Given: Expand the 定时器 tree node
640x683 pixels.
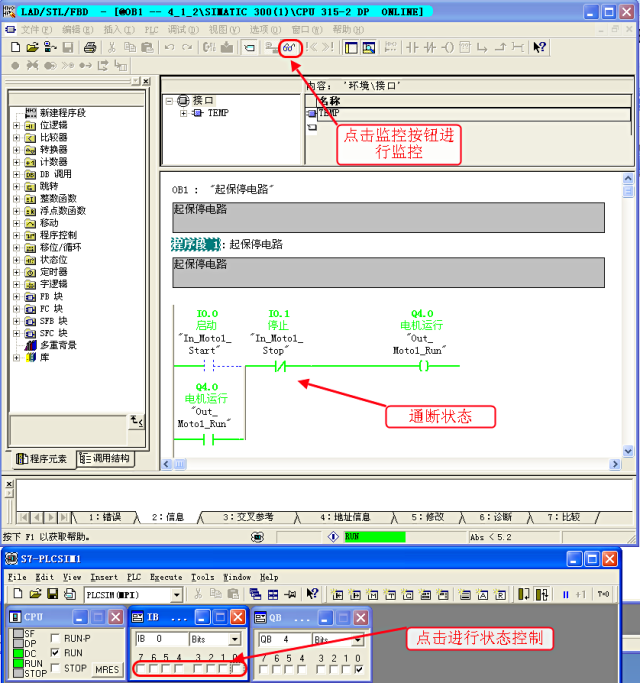Looking at the screenshot, I should (17, 272).
